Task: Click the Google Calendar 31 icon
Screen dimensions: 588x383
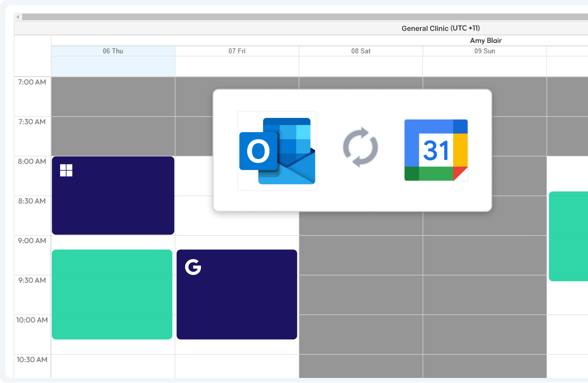Action: point(436,150)
